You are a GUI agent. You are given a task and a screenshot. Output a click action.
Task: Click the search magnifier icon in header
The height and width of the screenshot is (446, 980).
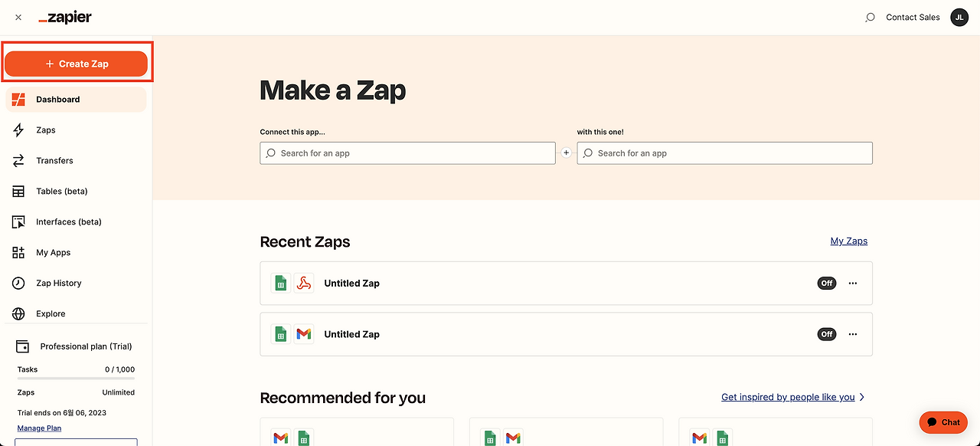pos(870,18)
